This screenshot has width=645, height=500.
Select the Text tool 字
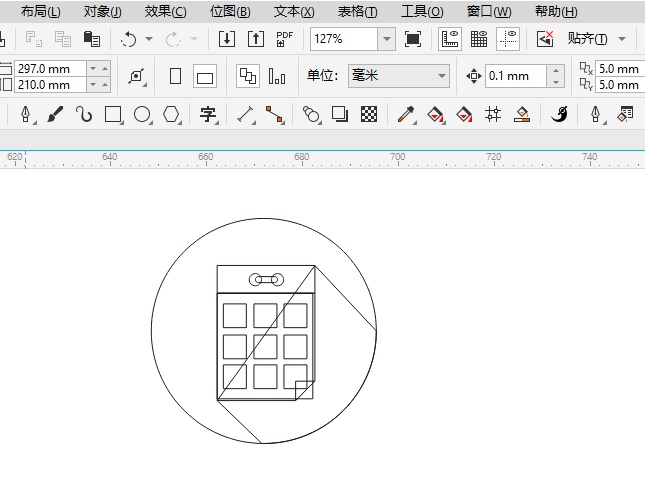coord(208,114)
